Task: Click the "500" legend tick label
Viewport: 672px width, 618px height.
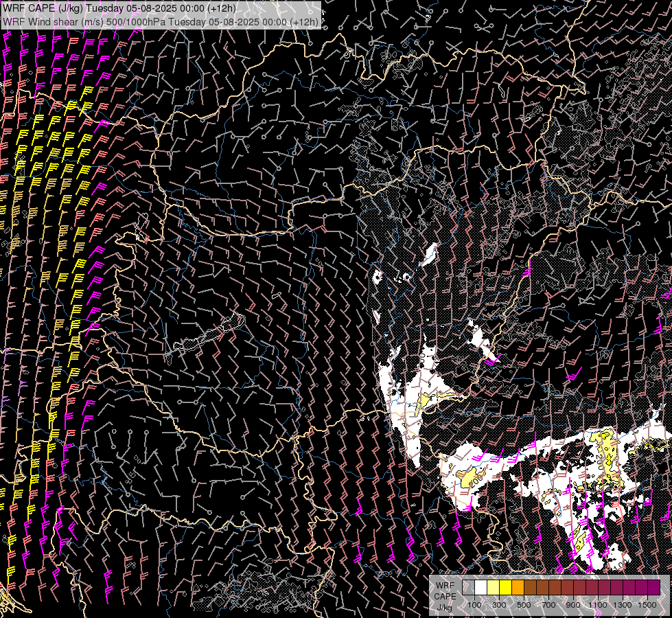Action: (524, 605)
